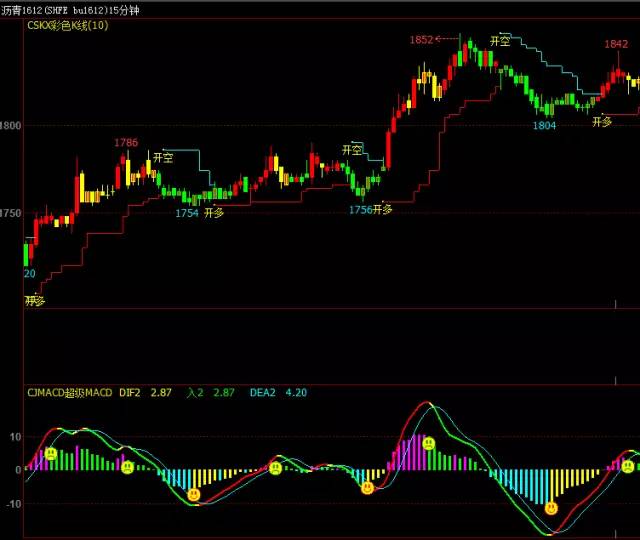
Task: Click the frown face below the 1786 peak area
Action: click(x=127, y=467)
